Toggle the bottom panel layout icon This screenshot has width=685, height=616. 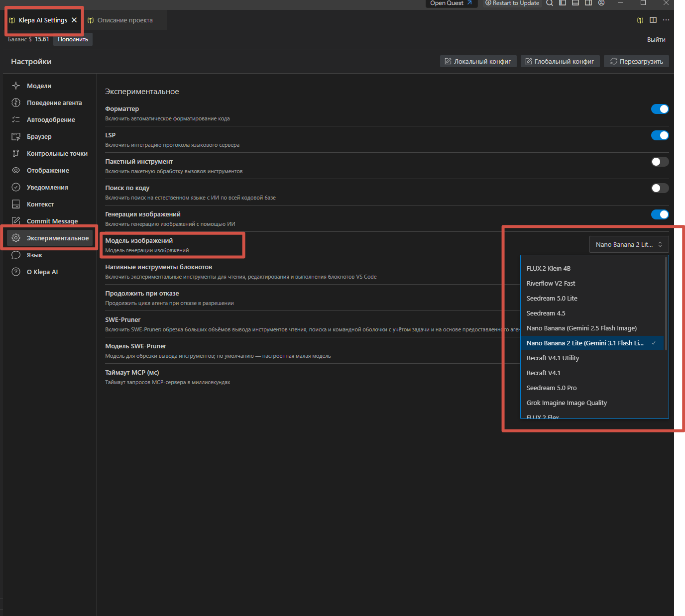coord(575,3)
